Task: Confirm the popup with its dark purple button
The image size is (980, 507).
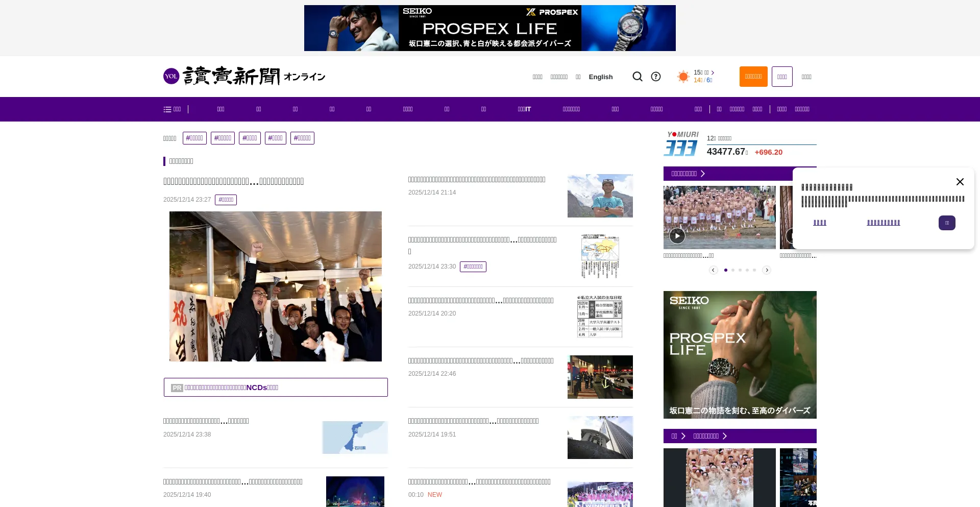Action: click(x=947, y=223)
